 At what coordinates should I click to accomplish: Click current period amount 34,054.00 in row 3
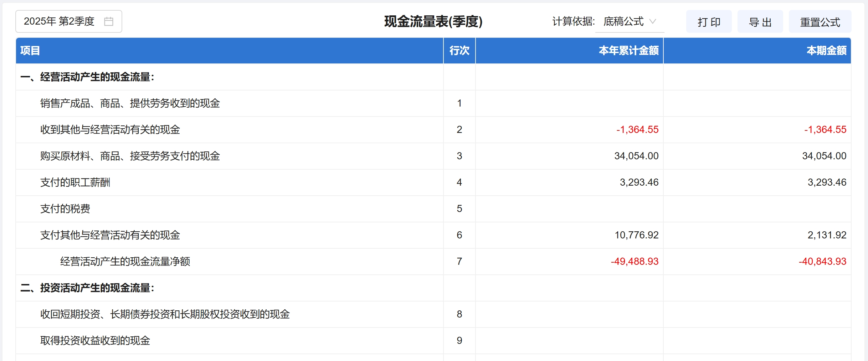tap(824, 156)
